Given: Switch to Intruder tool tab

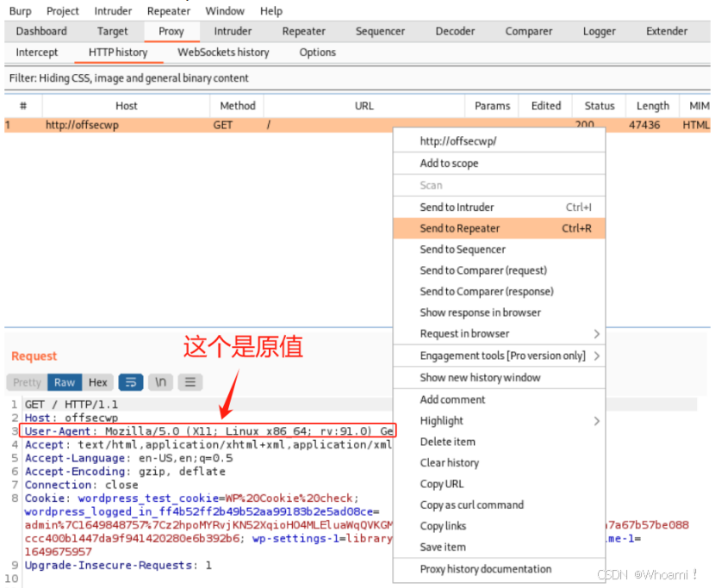Looking at the screenshot, I should point(233,31).
